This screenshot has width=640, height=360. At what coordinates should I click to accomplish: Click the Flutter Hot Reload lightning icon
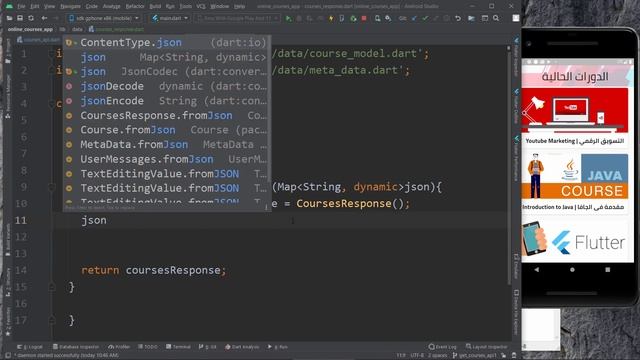point(331,18)
